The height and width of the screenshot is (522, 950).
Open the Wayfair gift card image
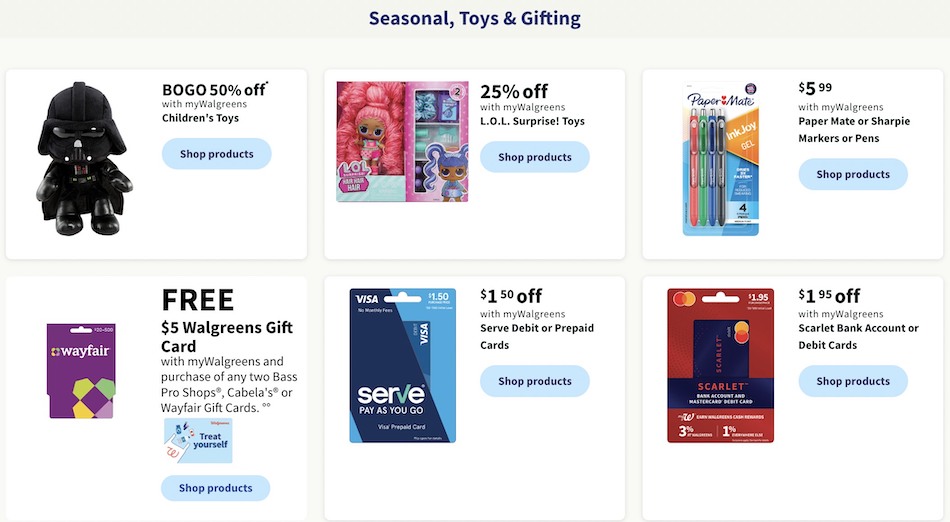pyautogui.click(x=81, y=371)
